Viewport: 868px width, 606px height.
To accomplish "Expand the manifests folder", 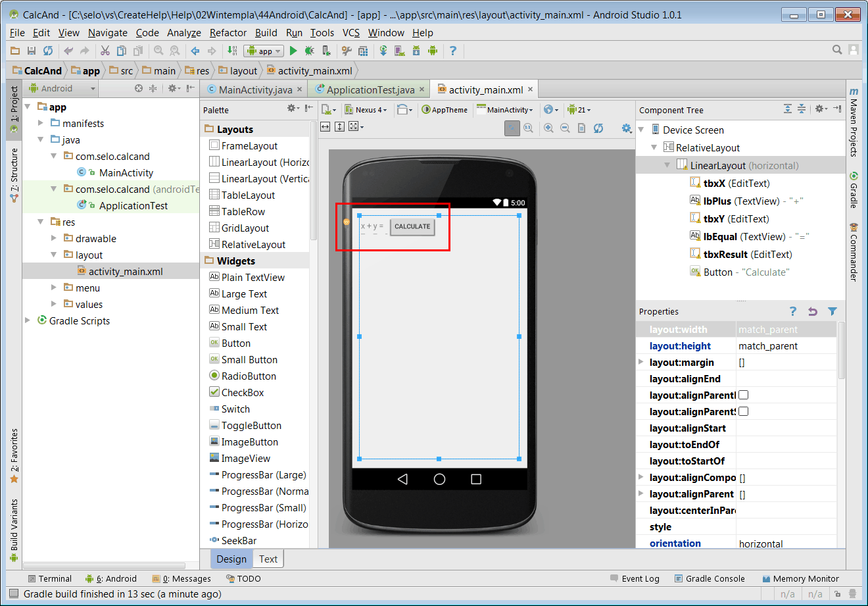I will coord(41,123).
